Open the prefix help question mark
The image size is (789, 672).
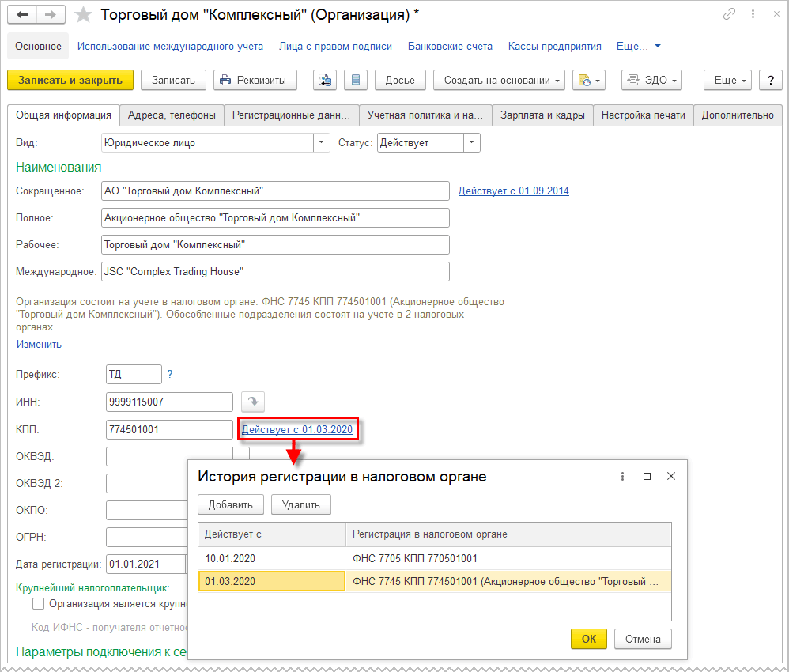coord(169,374)
